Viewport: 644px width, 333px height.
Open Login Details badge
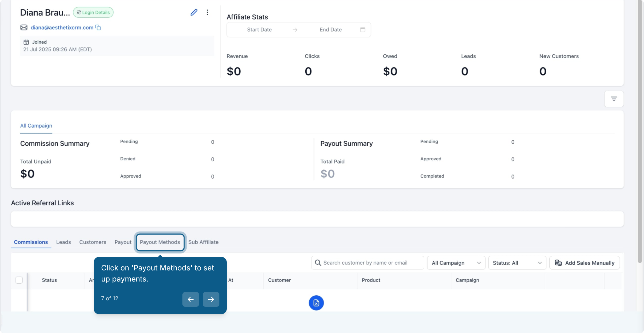pyautogui.click(x=93, y=12)
